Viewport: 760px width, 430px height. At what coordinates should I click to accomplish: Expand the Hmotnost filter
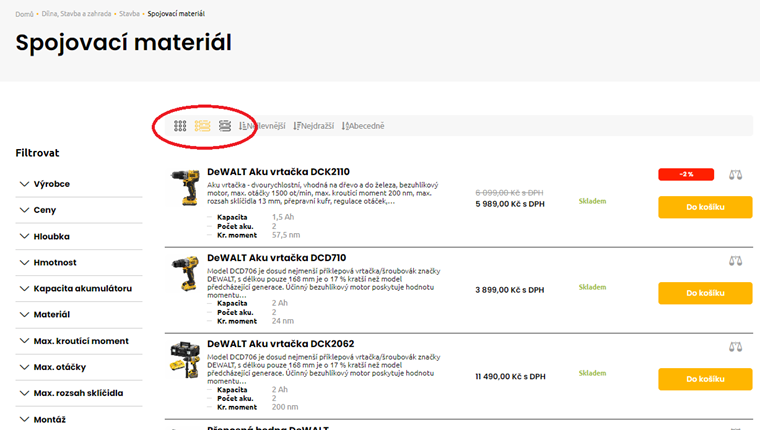pyautogui.click(x=79, y=262)
